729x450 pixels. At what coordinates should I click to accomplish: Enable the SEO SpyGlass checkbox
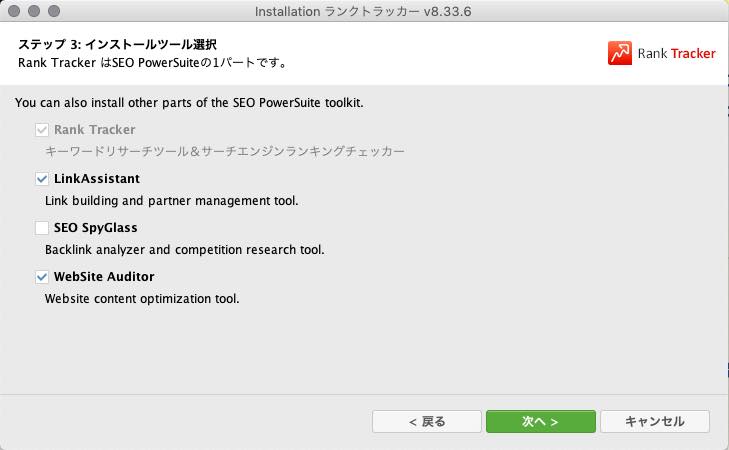pos(42,228)
